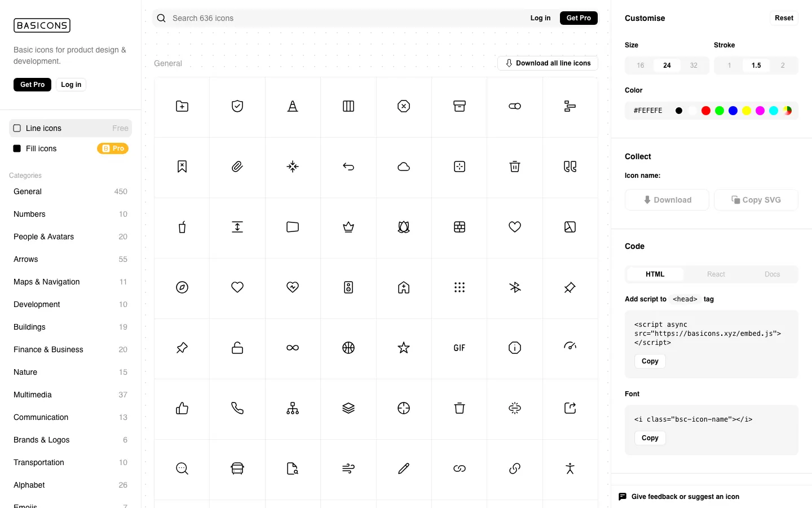Viewport: 812px width, 508px height.
Task: Switch to the Docs tab
Action: pos(772,274)
